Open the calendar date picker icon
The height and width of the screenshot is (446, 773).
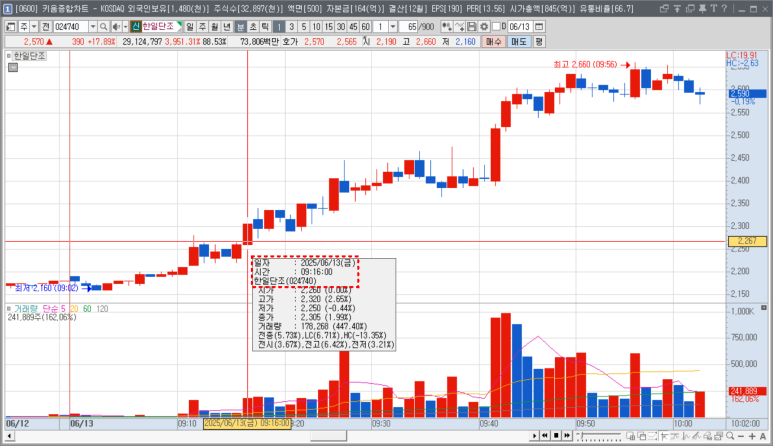click(x=539, y=27)
